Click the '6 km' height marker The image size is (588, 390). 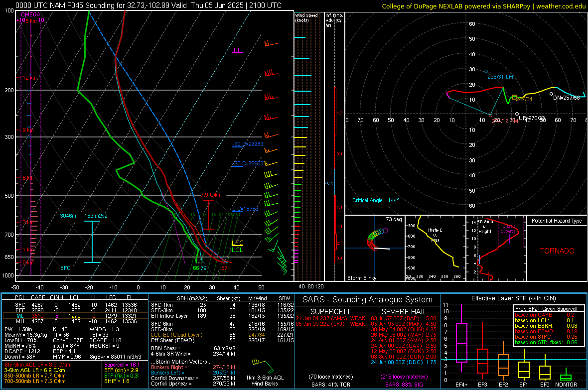(28, 178)
